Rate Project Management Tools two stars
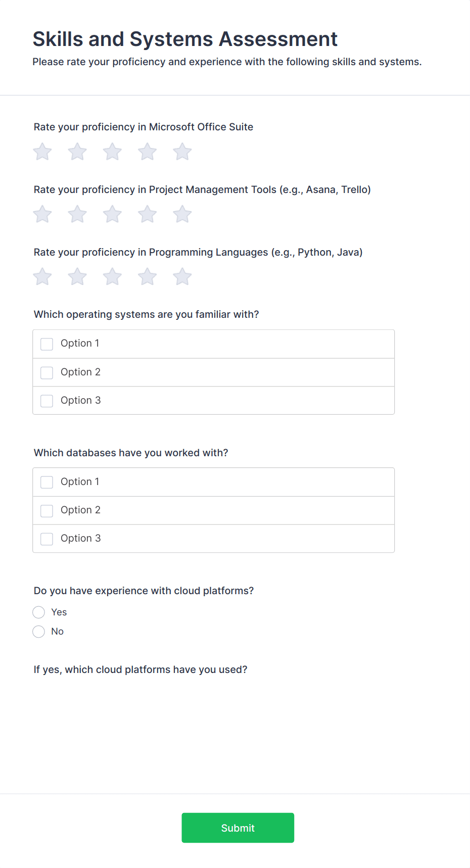Image resolution: width=470 pixels, height=868 pixels. click(x=77, y=214)
